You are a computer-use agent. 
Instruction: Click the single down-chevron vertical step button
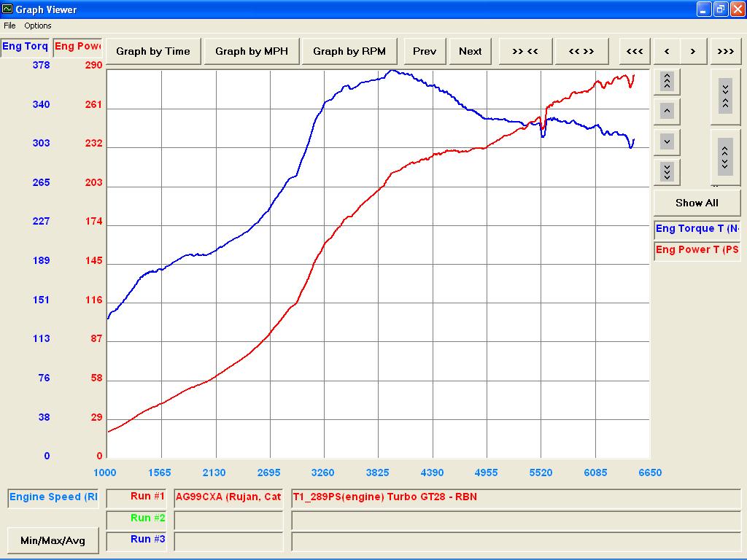[x=667, y=142]
